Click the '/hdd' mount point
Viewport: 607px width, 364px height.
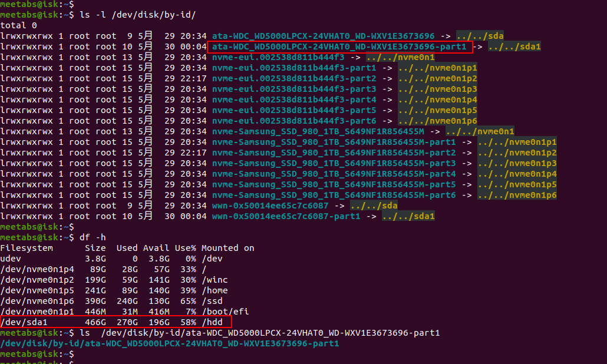[x=212, y=322]
